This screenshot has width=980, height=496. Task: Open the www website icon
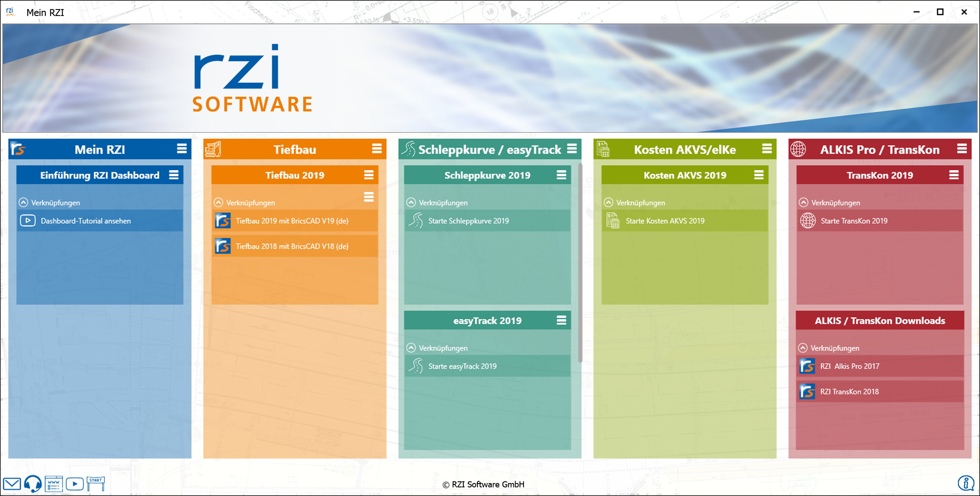(54, 483)
